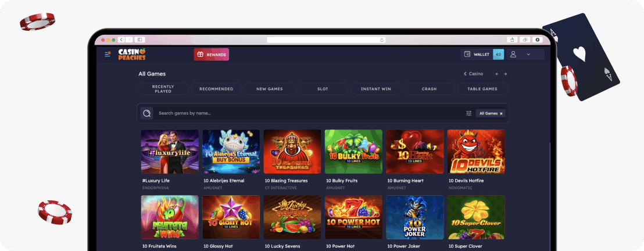Open 10 Alebrijes Eternal game thumbnail
The width and height of the screenshot is (644, 251).
[x=231, y=152]
